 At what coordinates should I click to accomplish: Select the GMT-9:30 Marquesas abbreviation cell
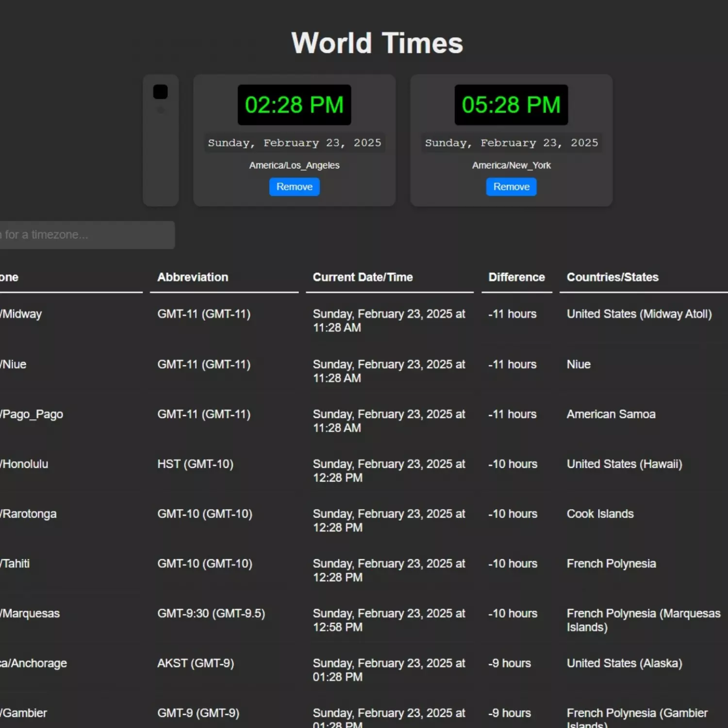[211, 613]
